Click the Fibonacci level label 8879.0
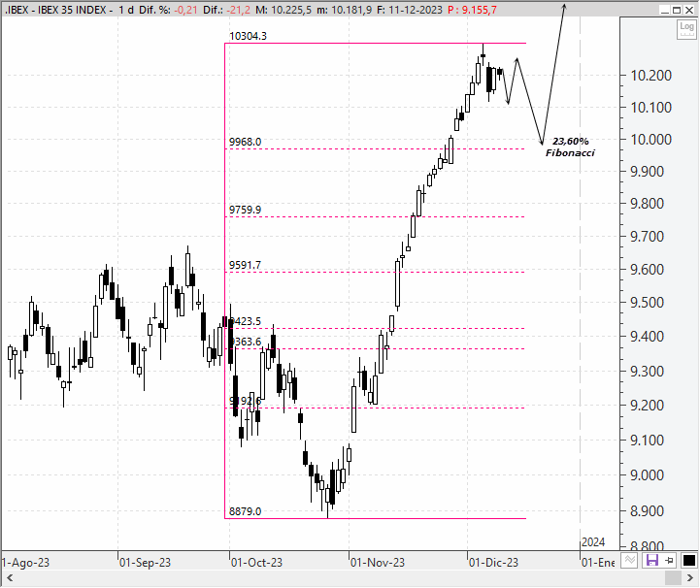The image size is (700, 588). [245, 511]
